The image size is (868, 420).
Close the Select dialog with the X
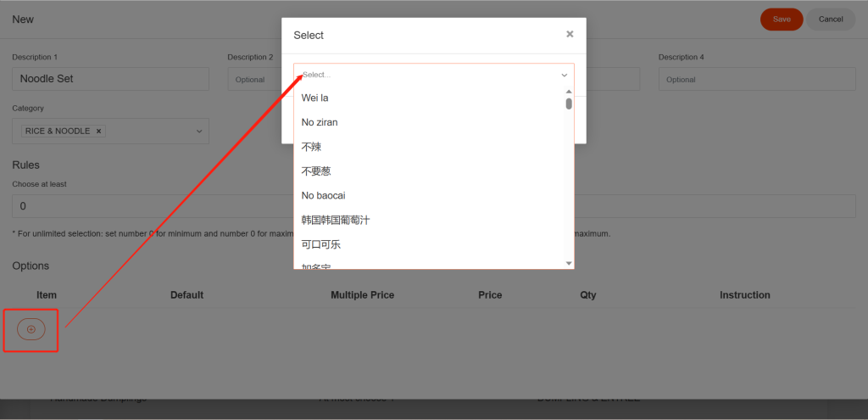pos(570,34)
